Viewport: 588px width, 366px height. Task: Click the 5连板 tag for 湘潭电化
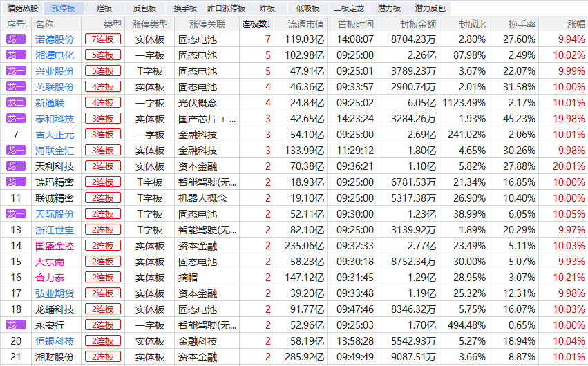coord(103,55)
